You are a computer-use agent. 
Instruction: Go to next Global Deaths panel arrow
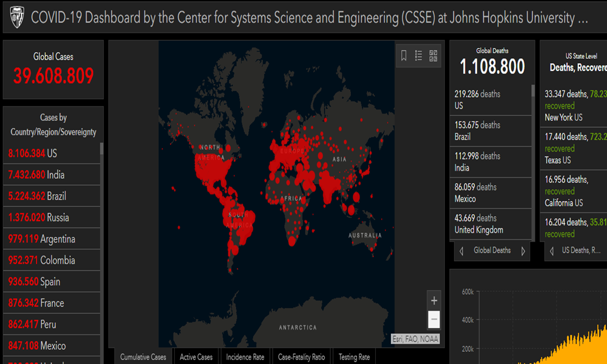[523, 251]
